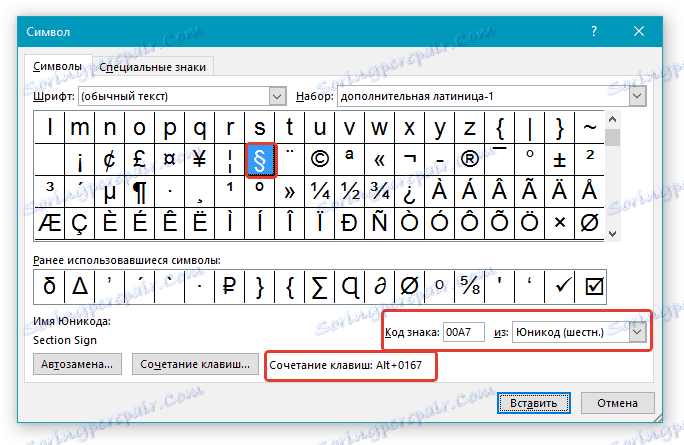This screenshot has width=684, height=445.
Task: Select the broken bar ¦ symbol
Action: [x=229, y=160]
